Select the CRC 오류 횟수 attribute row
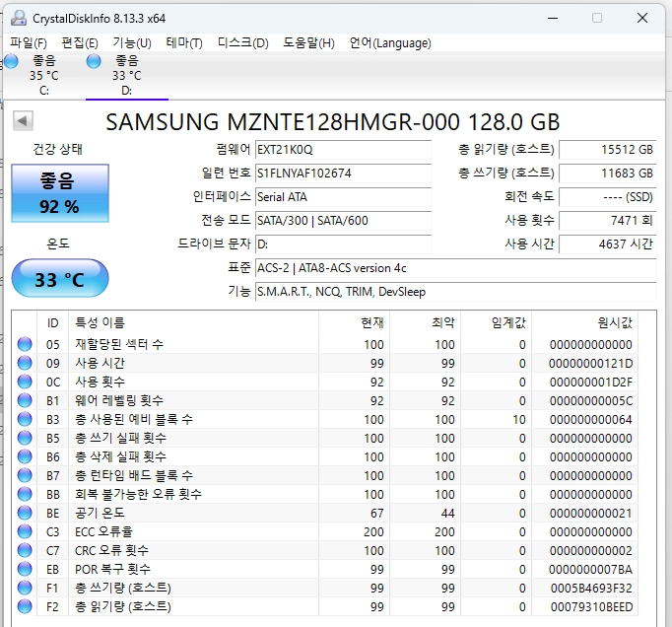672x627 pixels. [x=325, y=550]
